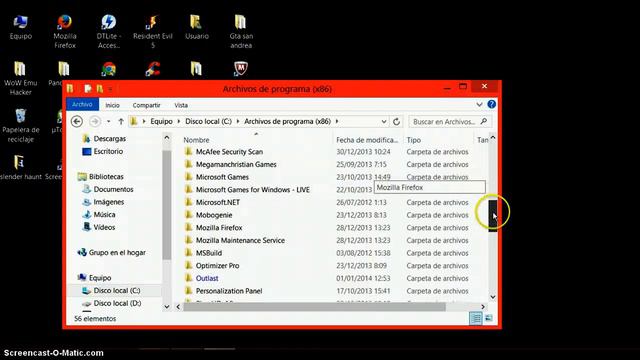Viewport: 640px width, 360px height.
Task: Open the address bar history dropdown
Action: 384,121
